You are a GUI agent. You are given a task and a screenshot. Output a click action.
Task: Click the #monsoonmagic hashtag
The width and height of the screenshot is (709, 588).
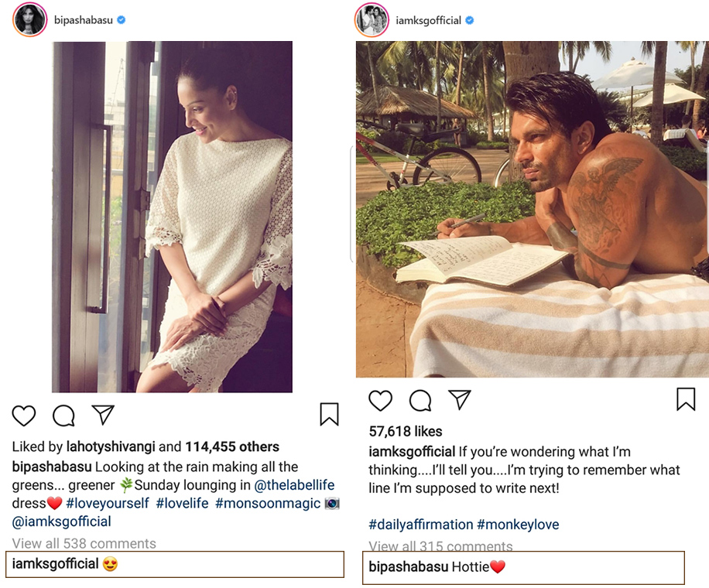pos(267,504)
